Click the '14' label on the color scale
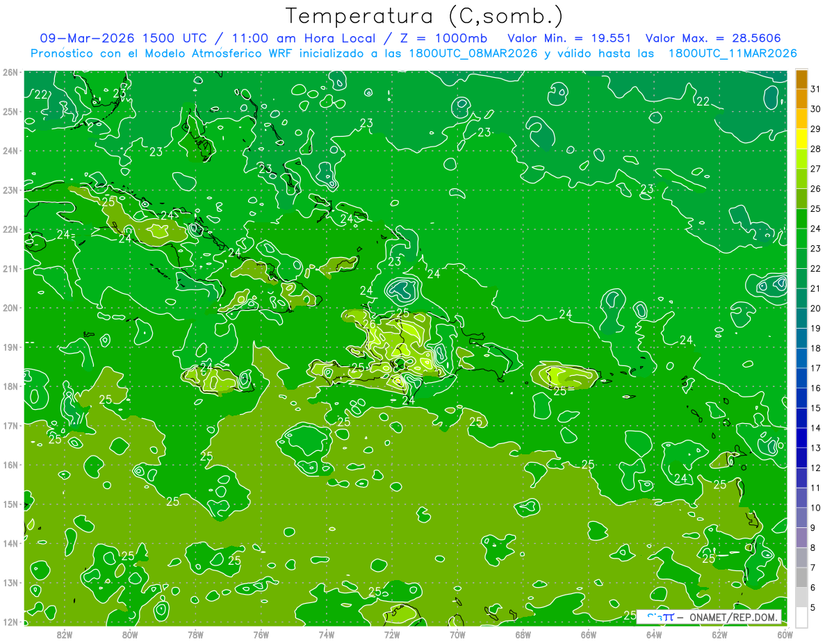834x644 pixels. 815,428
